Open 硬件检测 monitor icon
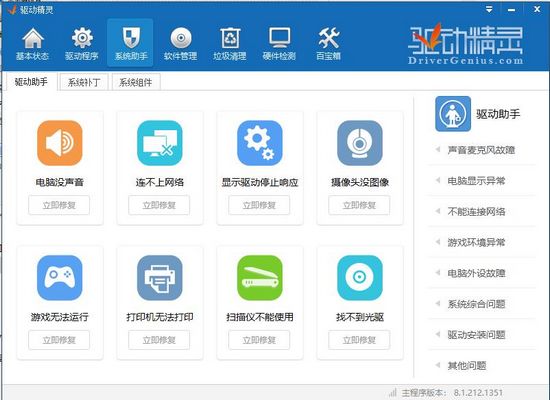 pyautogui.click(x=280, y=38)
